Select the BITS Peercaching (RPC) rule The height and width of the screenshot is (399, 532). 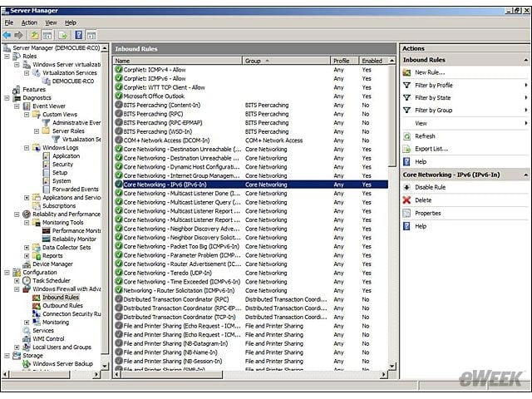pyautogui.click(x=251, y=114)
